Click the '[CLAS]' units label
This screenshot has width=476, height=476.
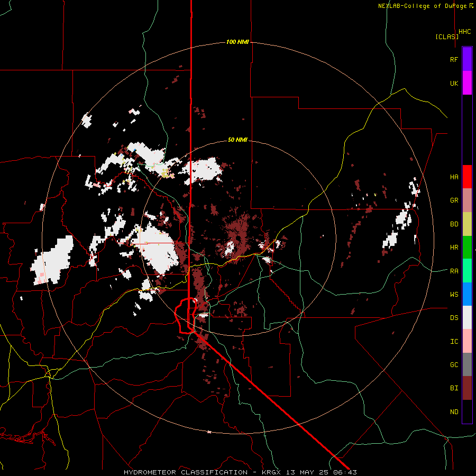click(447, 37)
